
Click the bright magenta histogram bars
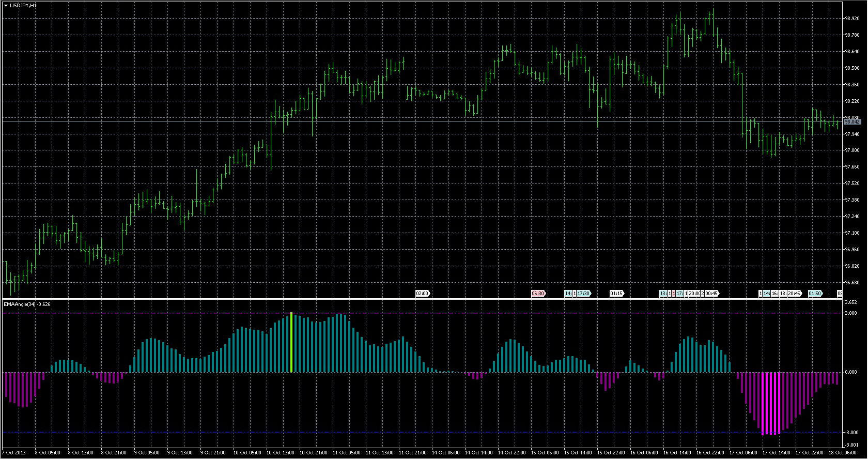[771, 403]
